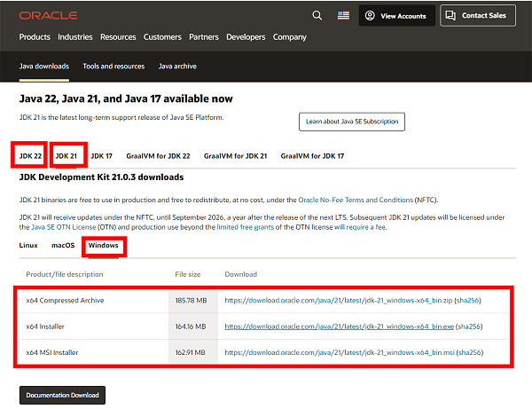Click 'Product/file description' column header
Screen dimensions: 532x409
(x=65, y=274)
